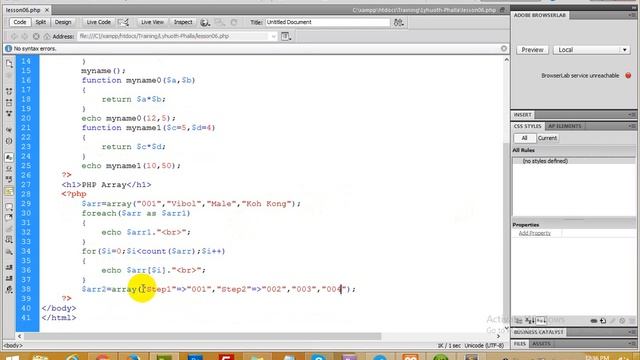This screenshot has height=360, width=640.
Task: Click the Show Category View icon
Action: point(519,320)
